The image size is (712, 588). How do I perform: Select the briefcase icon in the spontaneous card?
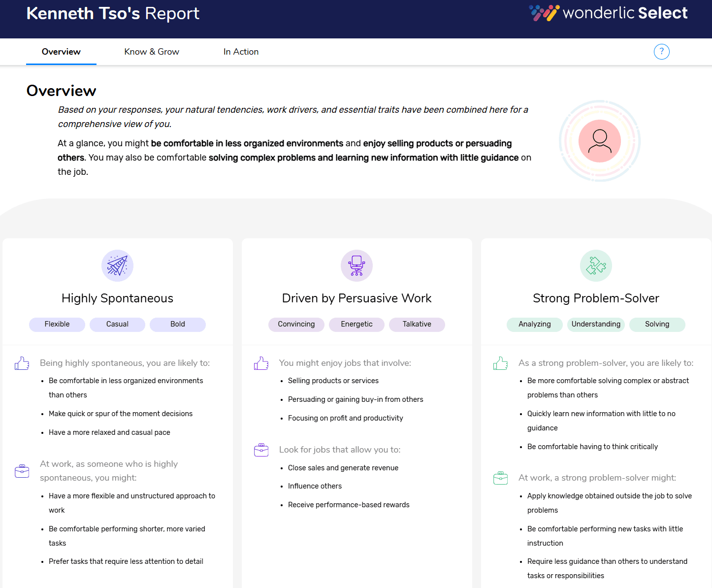(22, 471)
